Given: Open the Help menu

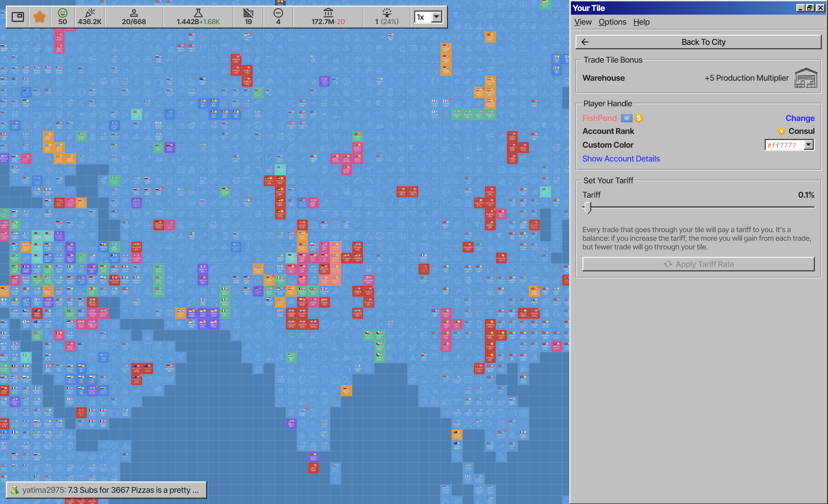Looking at the screenshot, I should point(641,22).
